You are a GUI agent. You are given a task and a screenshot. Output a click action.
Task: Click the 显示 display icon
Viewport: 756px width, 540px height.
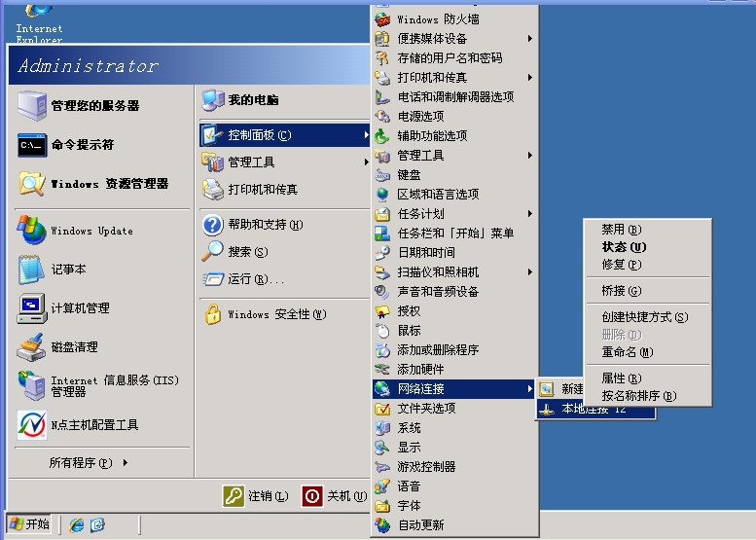pyautogui.click(x=382, y=448)
